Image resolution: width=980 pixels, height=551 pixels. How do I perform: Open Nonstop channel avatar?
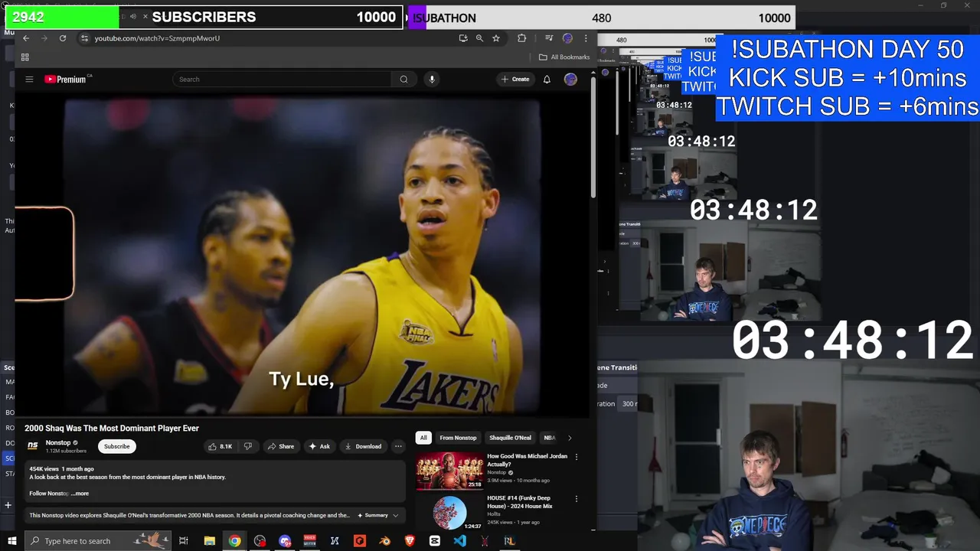[x=33, y=446]
